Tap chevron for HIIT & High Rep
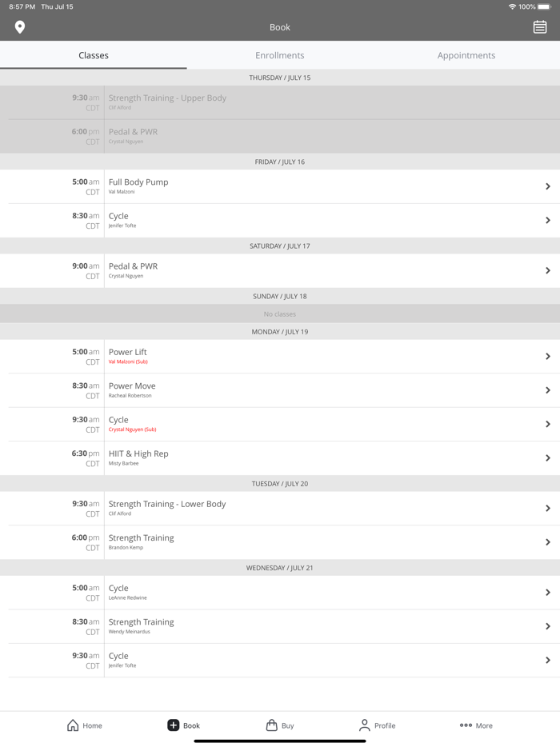Viewport: 560px width, 747px height. point(548,458)
